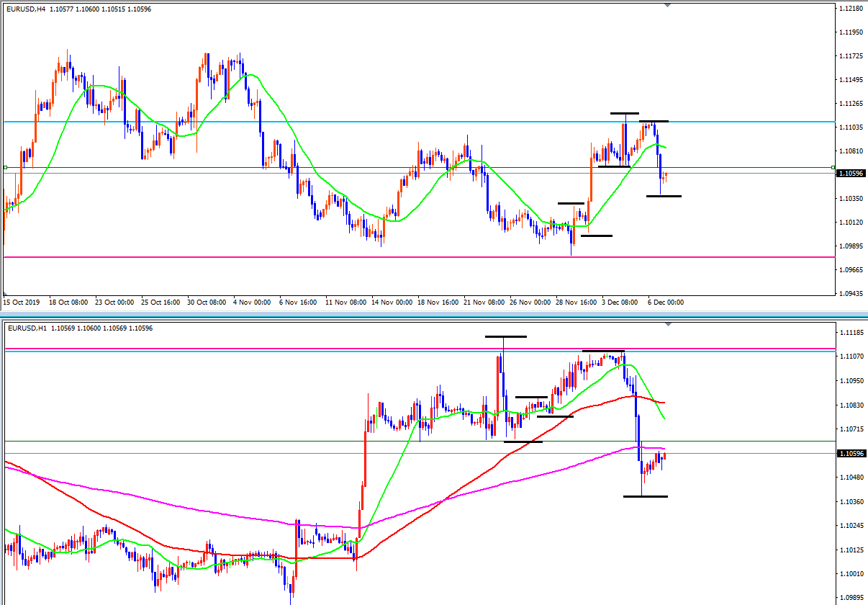Click the 1.10480 price label
This screenshot has width=868, height=605.
click(x=851, y=478)
